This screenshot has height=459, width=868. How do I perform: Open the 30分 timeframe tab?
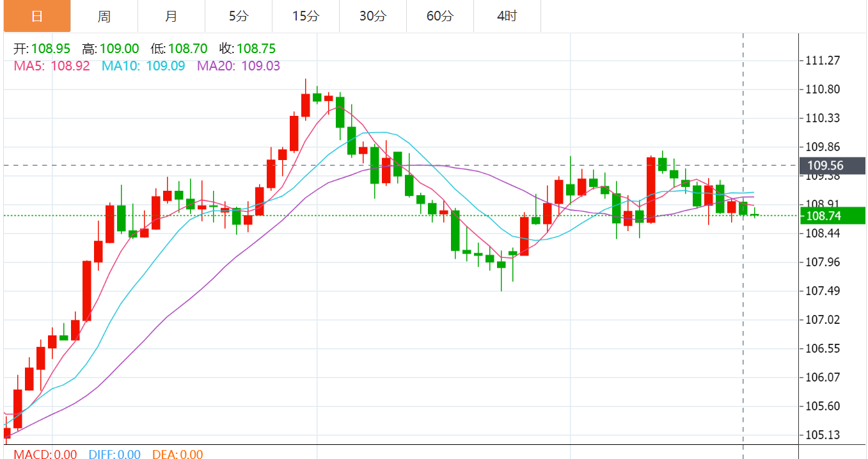click(x=373, y=16)
